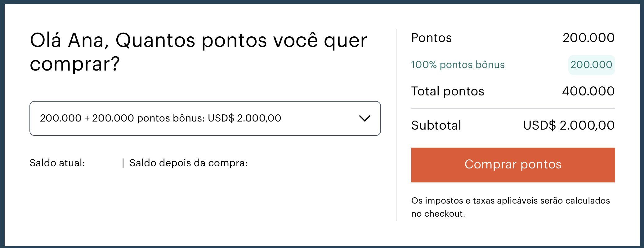
Task: Click the USD$ 2.000,00 price inside dropdown
Action: [244, 118]
